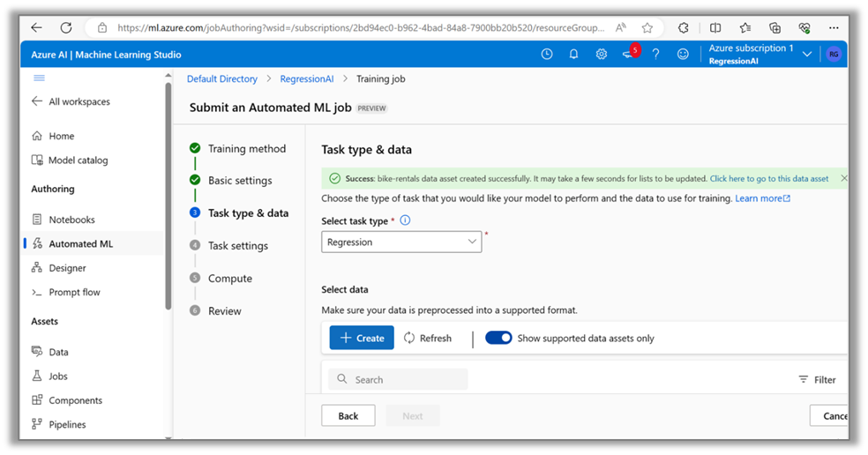This screenshot has height=455, width=868.
Task: Open Data under Assets
Action: point(49,352)
